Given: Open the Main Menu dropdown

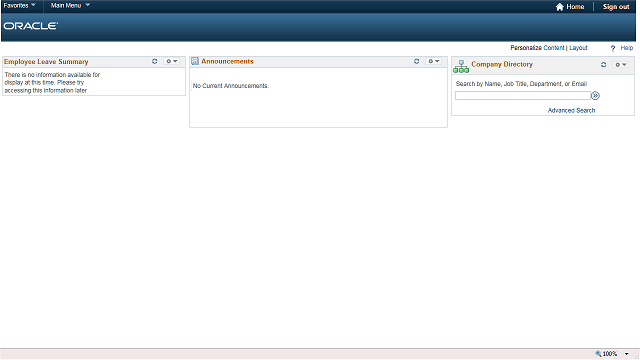Looking at the screenshot, I should pos(70,5).
